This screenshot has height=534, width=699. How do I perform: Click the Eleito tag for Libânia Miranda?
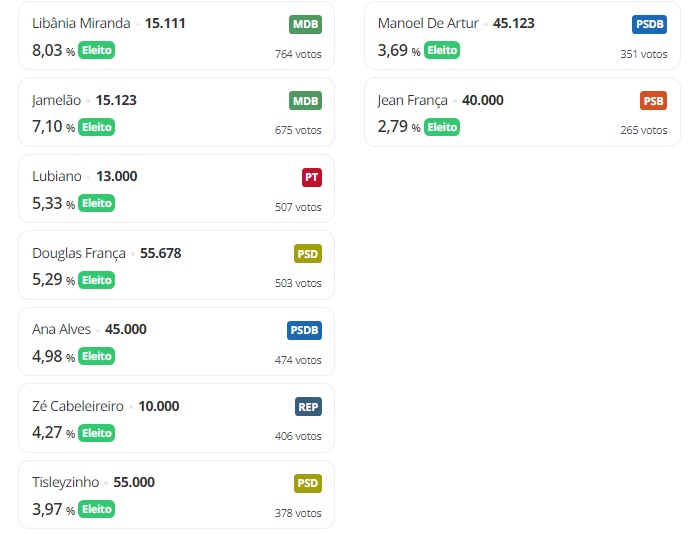click(x=97, y=50)
